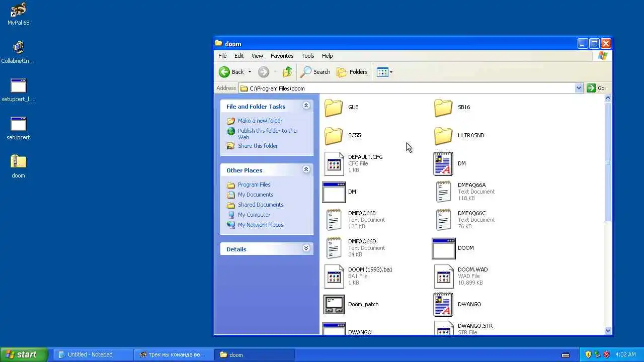Open the Search toolbar button

pyautogui.click(x=315, y=72)
